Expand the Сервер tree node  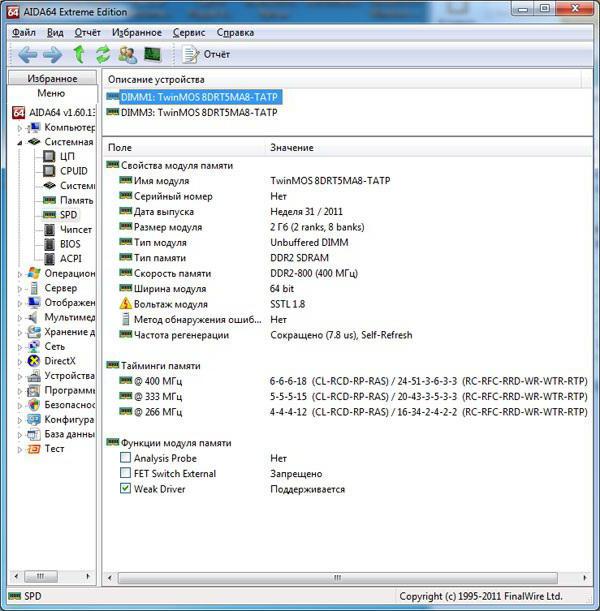pyautogui.click(x=19, y=289)
